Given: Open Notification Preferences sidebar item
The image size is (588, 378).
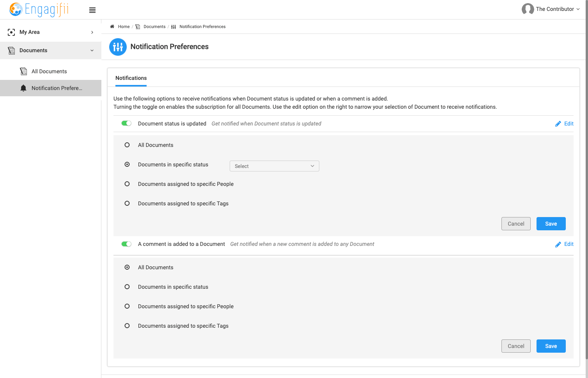Looking at the screenshot, I should tap(51, 88).
